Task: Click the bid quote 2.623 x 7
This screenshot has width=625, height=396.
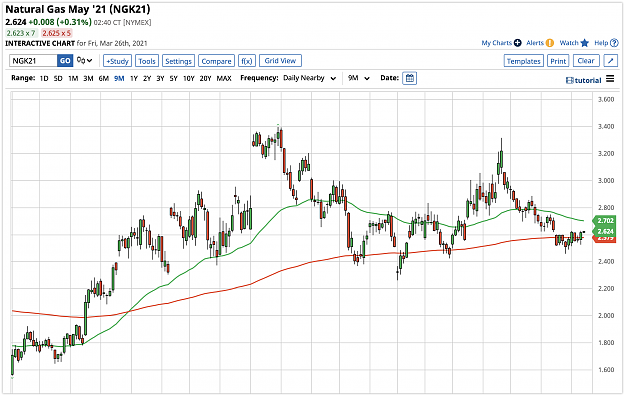Action: [x=21, y=33]
